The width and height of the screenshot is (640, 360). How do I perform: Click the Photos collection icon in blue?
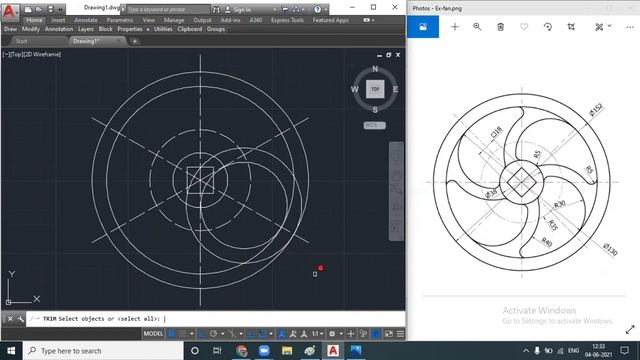tap(423, 27)
